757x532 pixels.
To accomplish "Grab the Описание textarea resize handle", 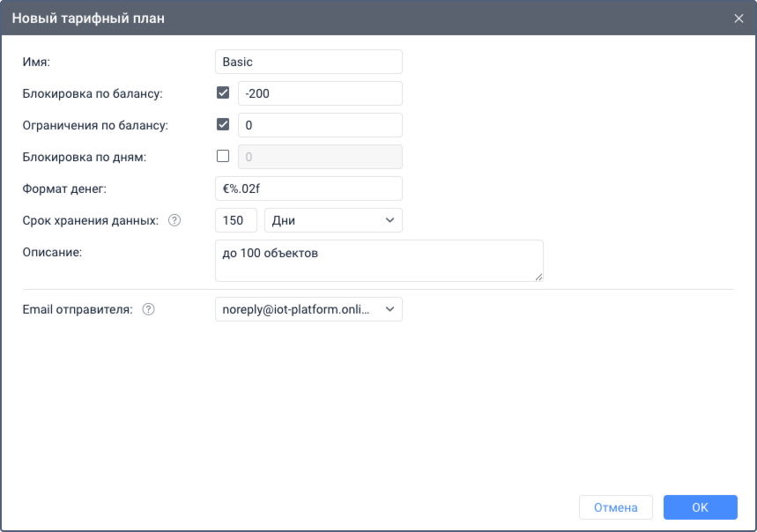I will [538, 277].
